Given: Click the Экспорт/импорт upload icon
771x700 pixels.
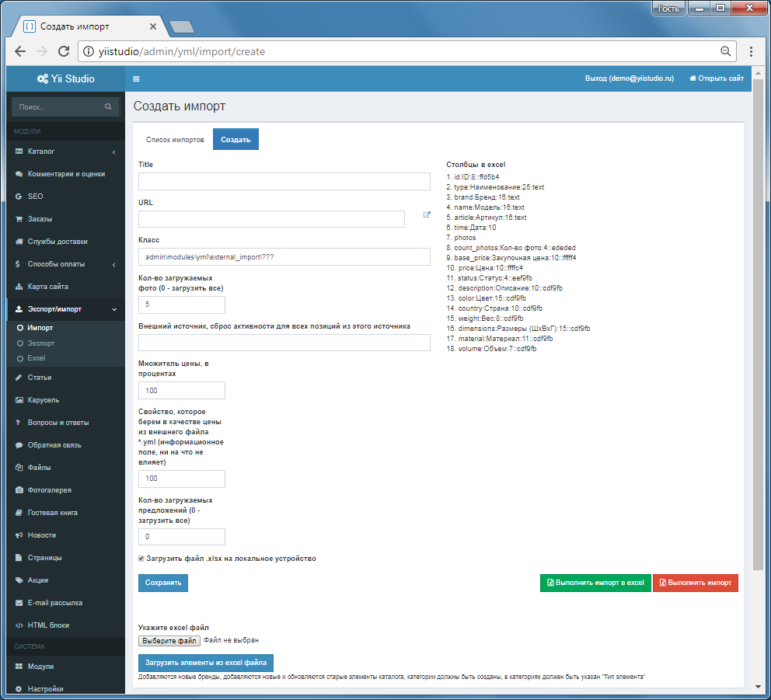Looking at the screenshot, I should [19, 309].
